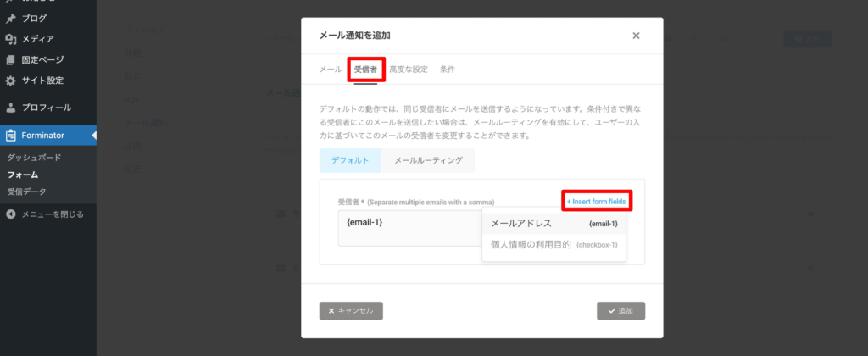The width and height of the screenshot is (868, 356).
Task: Expand the Insert form fields dropdown
Action: pos(596,201)
